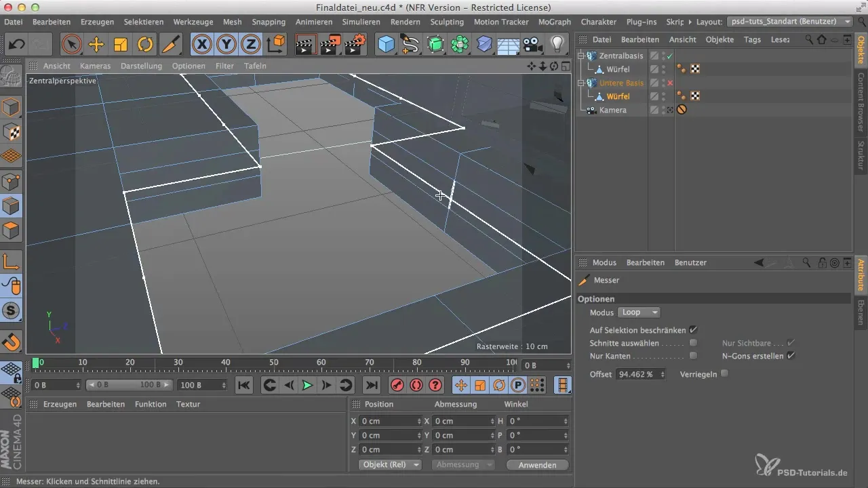
Task: Select the Scale tool
Action: coord(121,45)
